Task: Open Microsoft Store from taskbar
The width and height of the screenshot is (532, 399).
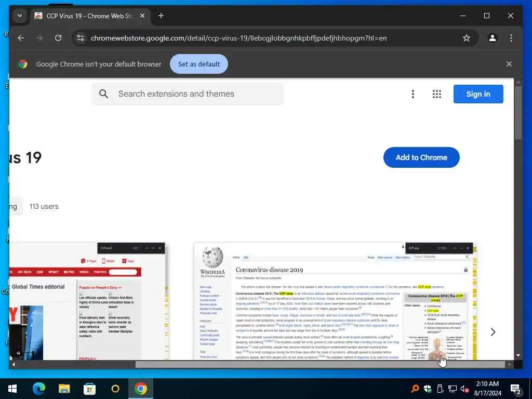Action: [x=89, y=389]
